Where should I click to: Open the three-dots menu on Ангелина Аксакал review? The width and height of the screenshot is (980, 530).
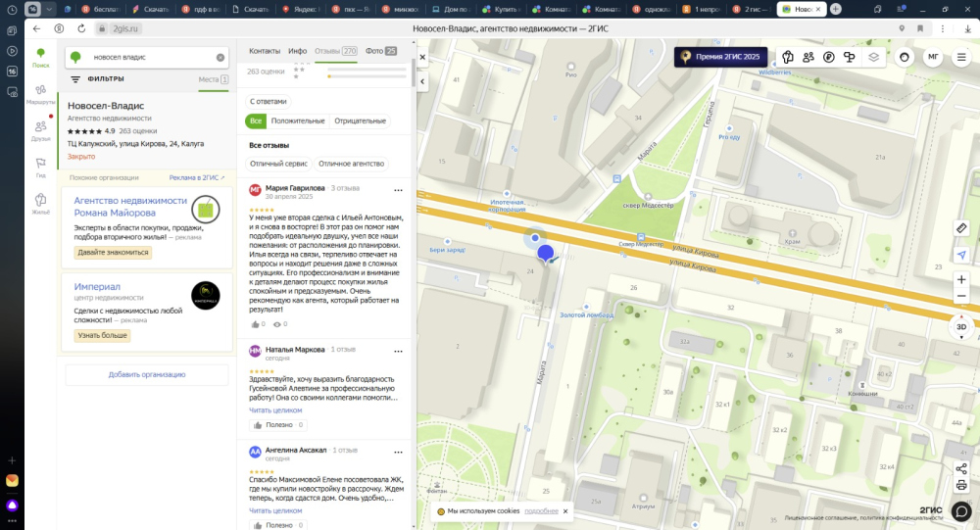coord(398,452)
